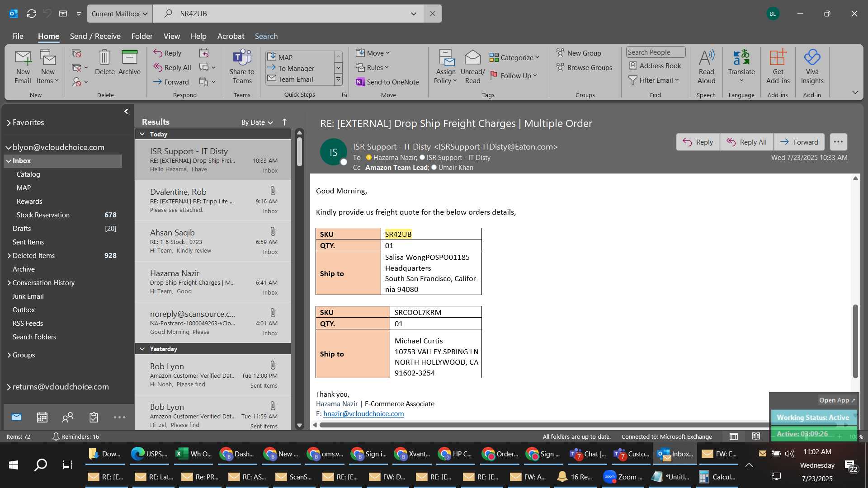The height and width of the screenshot is (488, 868).
Task: Switch to Reading view layout icon
Action: pos(756,436)
